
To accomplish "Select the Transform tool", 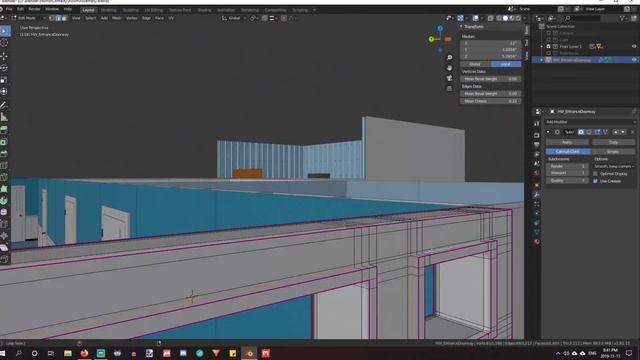I will pos(4,91).
